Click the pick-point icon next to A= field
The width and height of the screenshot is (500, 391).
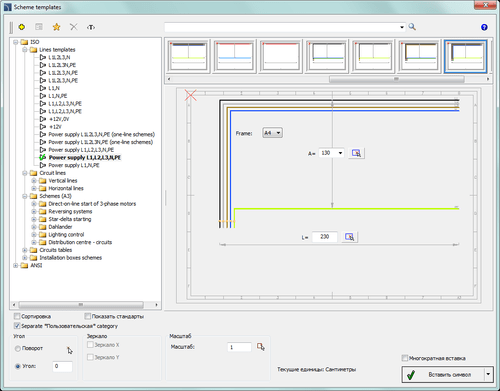pyautogui.click(x=356, y=153)
